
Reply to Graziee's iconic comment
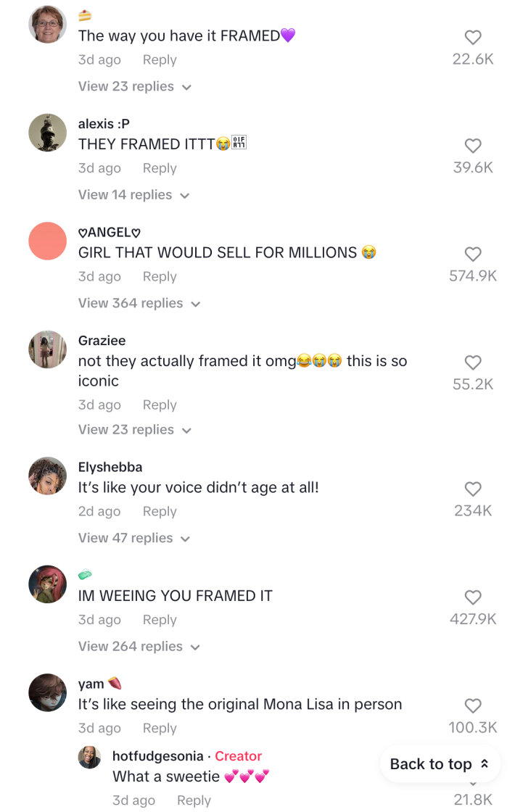[159, 405]
